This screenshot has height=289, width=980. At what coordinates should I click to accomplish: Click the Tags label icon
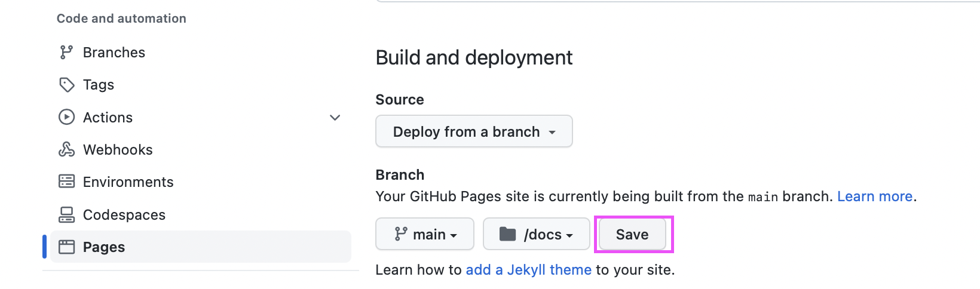66,85
